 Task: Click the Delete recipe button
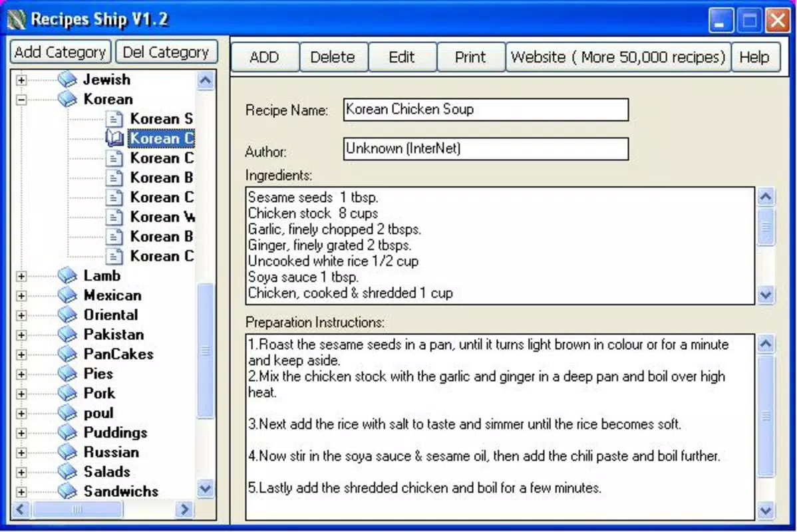[x=333, y=57]
